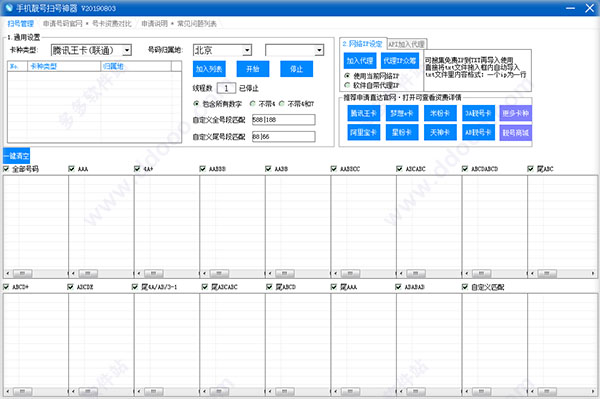
Task: Toggle the AABBCC pattern checkbox
Action: point(334,168)
